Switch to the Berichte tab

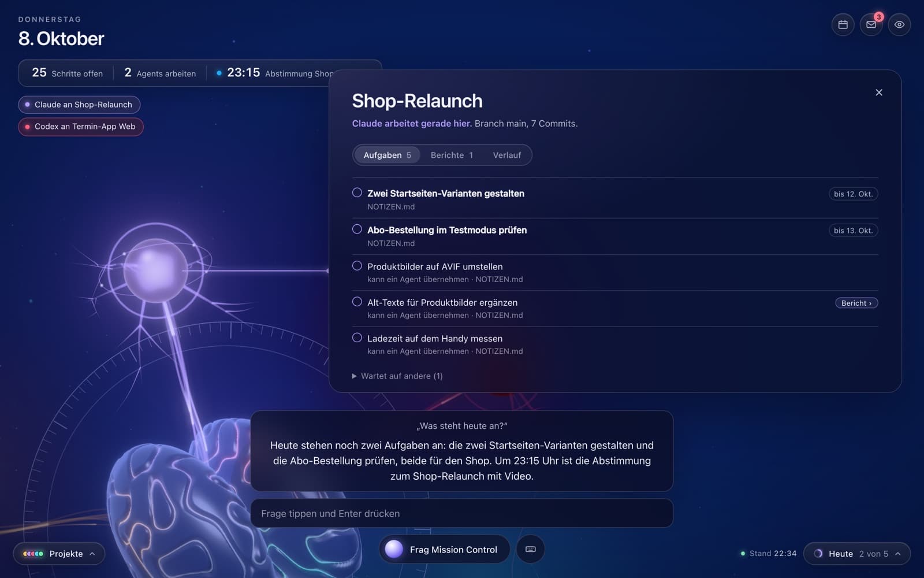[452, 155]
